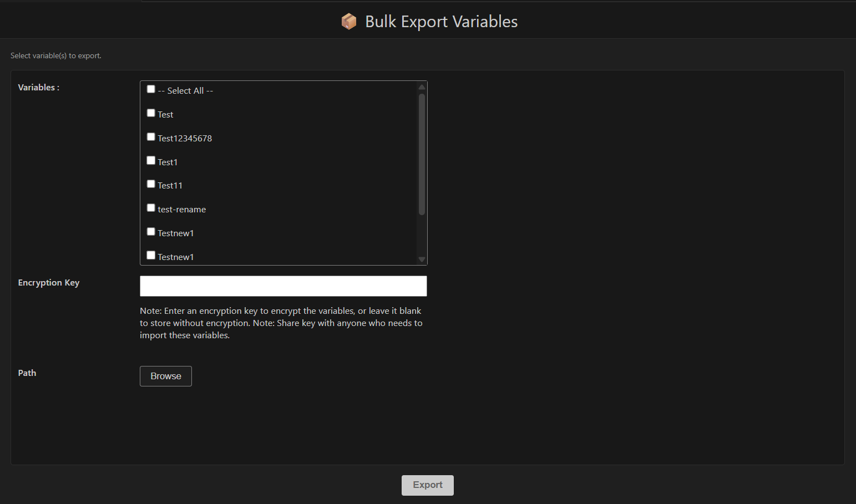
Task: Click the package icon beside the title
Action: click(349, 22)
